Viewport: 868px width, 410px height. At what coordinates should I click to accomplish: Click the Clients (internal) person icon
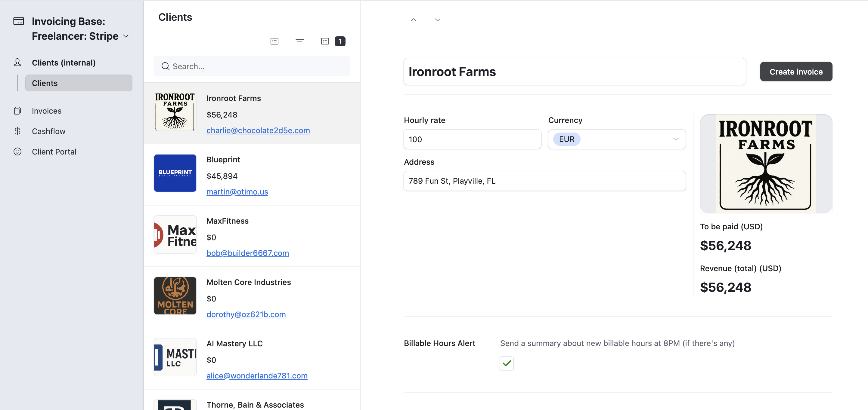coord(17,63)
